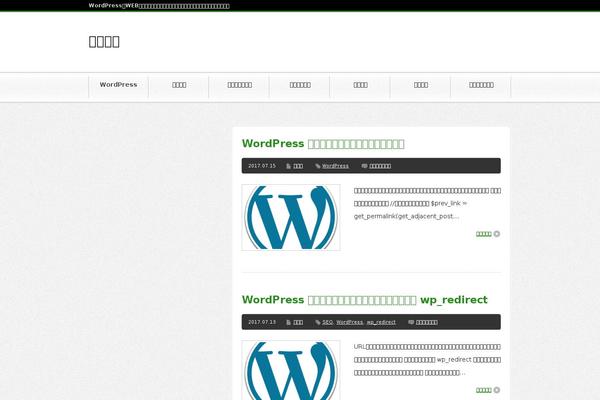Image resolution: width=600 pixels, height=400 pixels.
Task: Click the read-more arrow icon under the get_permalink excerpt
Action: click(497, 234)
